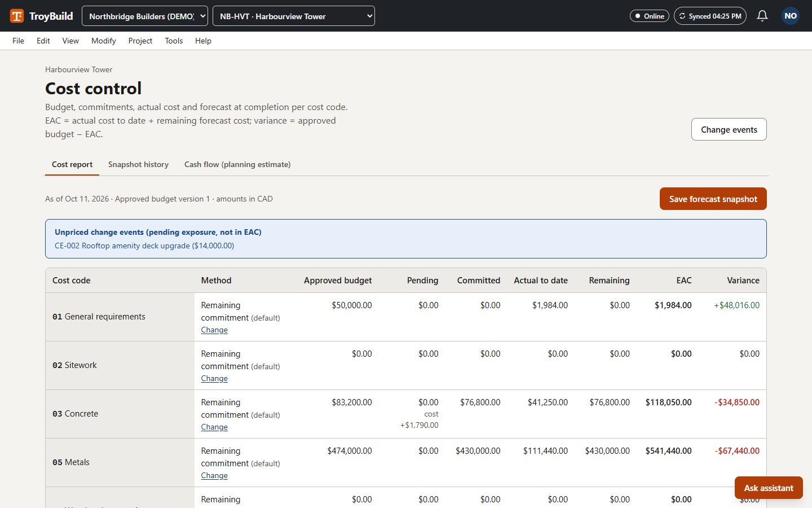Open the Edit menu

pos(43,41)
